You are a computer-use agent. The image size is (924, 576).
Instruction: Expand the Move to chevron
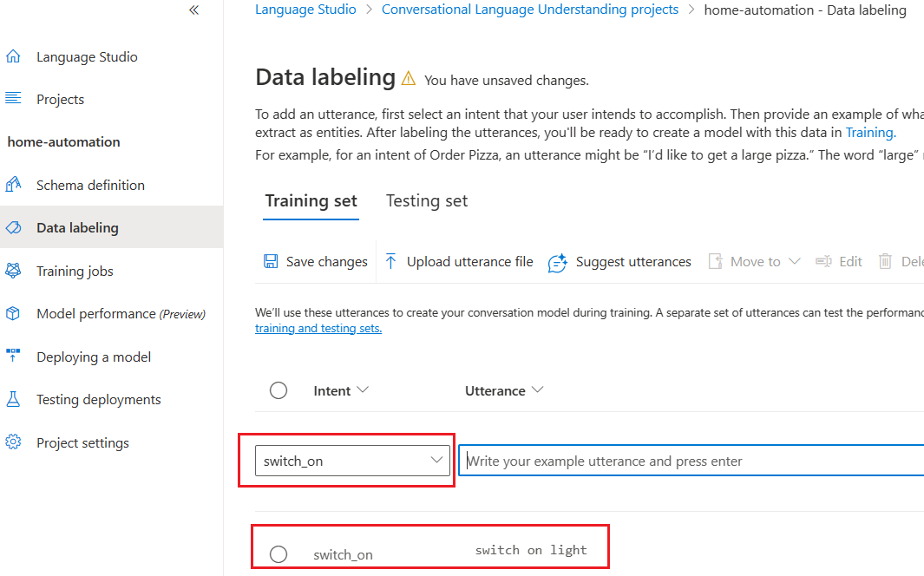coord(795,261)
